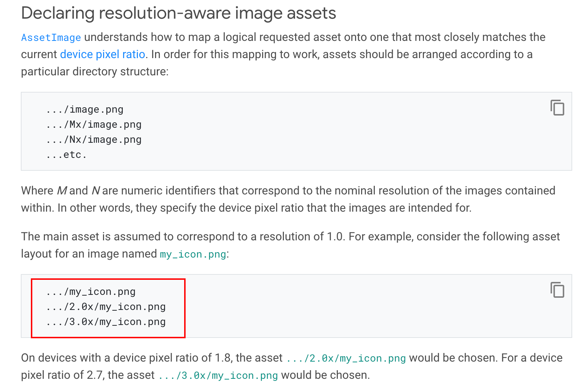The image size is (588, 391).
Task: Click the .../Nx/image.png code line
Action: tap(94, 140)
